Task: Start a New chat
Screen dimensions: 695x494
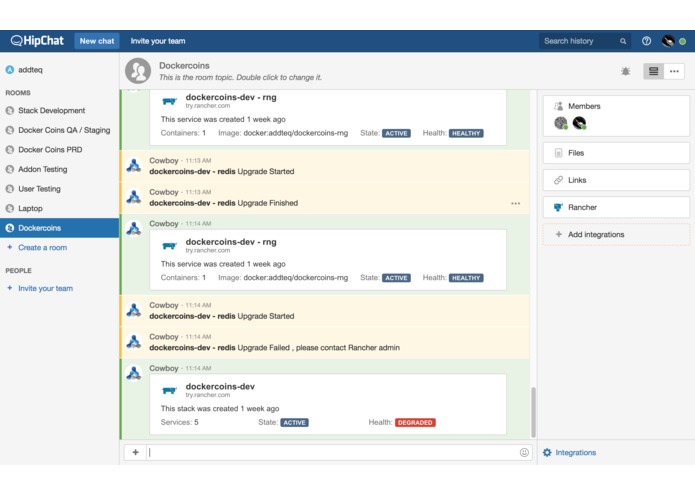Action: click(97, 41)
